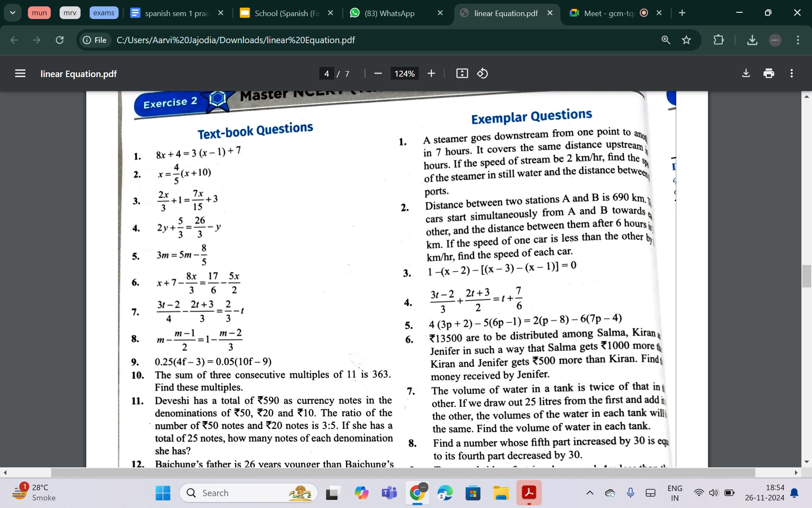Click the Fit to page button

coord(462,74)
